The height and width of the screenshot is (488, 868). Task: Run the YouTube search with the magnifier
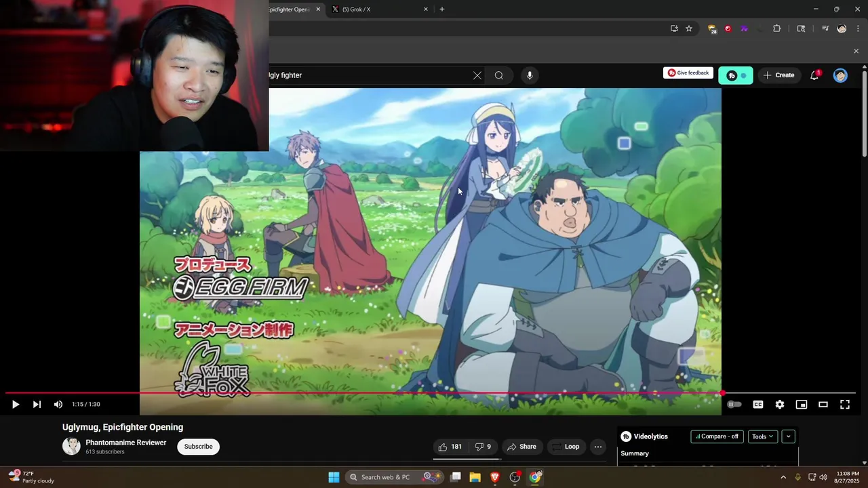(499, 75)
